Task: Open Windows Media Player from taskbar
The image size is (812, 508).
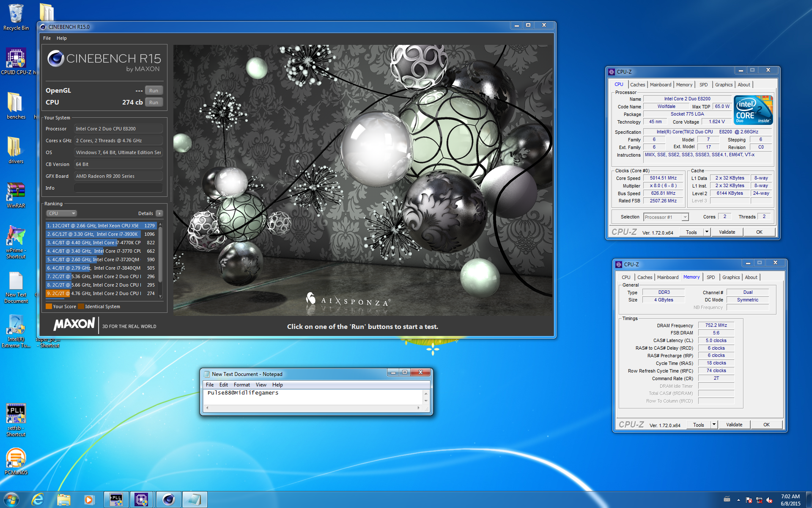Action: pos(89,500)
